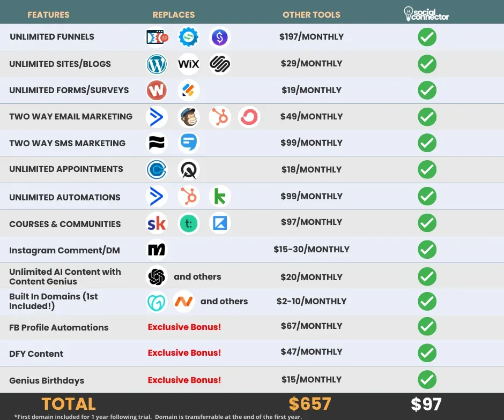Click the ManyChat icon in Instagram row

pos(157,250)
